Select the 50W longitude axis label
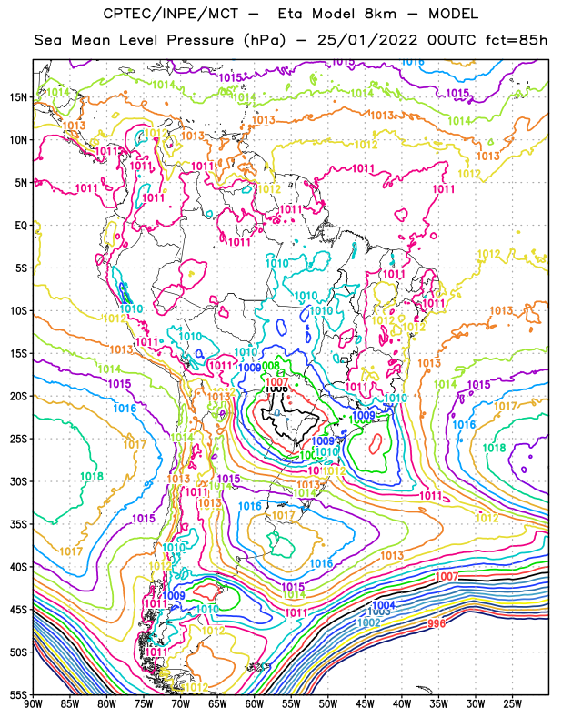 [x=327, y=704]
